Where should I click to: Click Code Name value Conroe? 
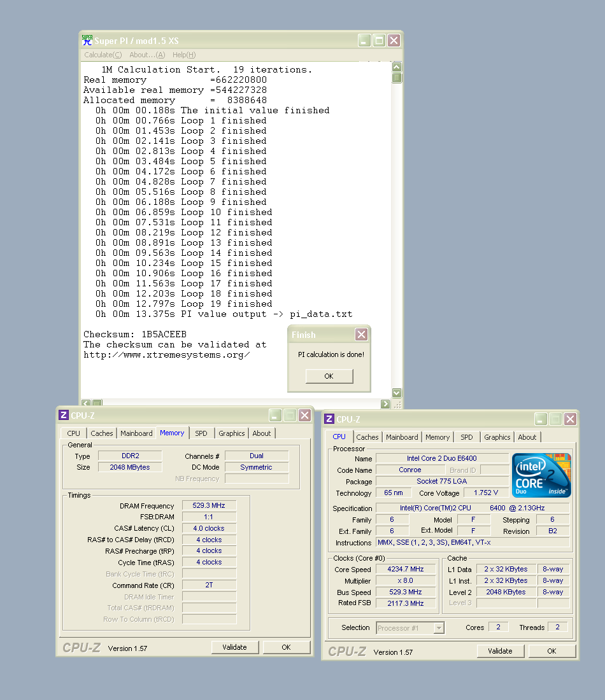(x=410, y=470)
